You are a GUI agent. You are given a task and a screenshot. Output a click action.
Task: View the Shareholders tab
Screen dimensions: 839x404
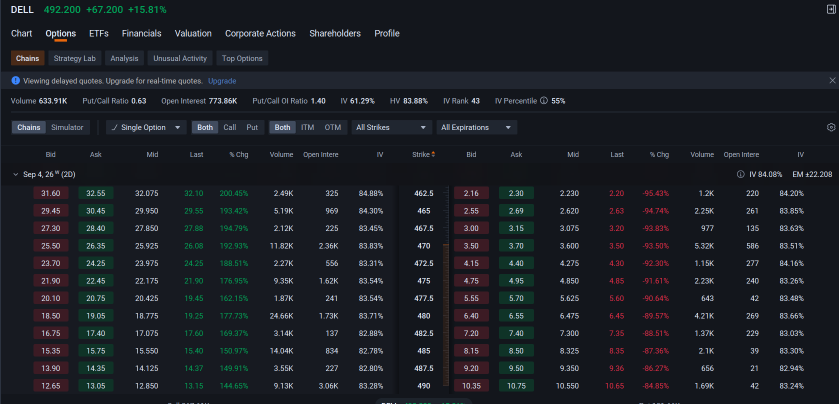pos(335,33)
